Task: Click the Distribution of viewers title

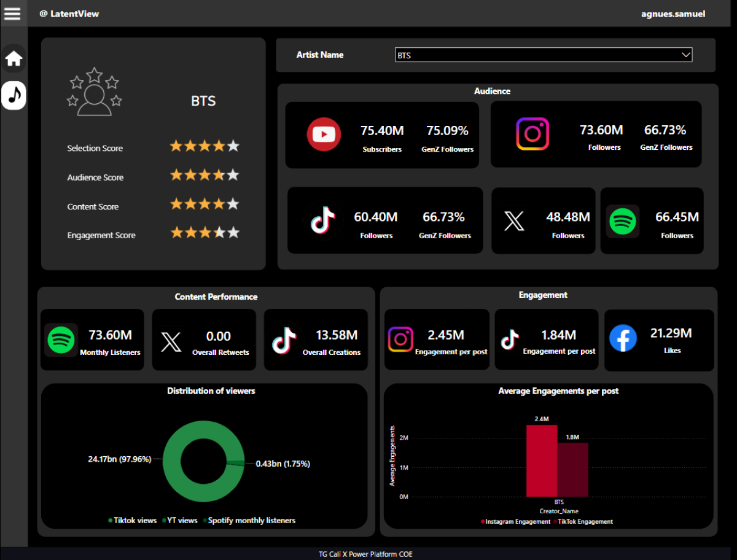Action: (211, 391)
